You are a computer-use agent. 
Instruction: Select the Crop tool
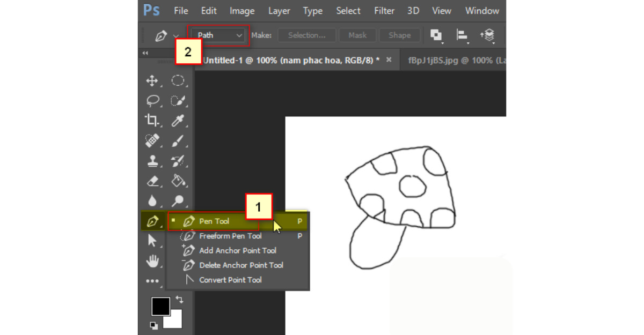point(152,121)
